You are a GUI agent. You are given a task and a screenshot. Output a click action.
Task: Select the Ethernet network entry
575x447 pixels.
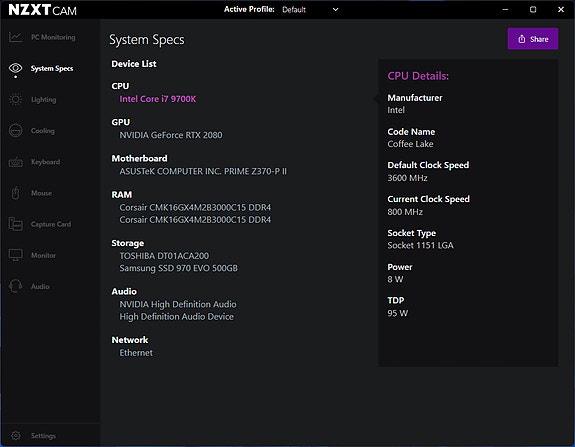coord(136,353)
